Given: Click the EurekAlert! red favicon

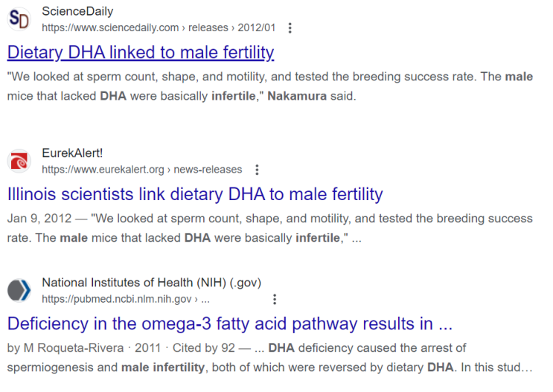Looking at the screenshot, I should pyautogui.click(x=19, y=161).
